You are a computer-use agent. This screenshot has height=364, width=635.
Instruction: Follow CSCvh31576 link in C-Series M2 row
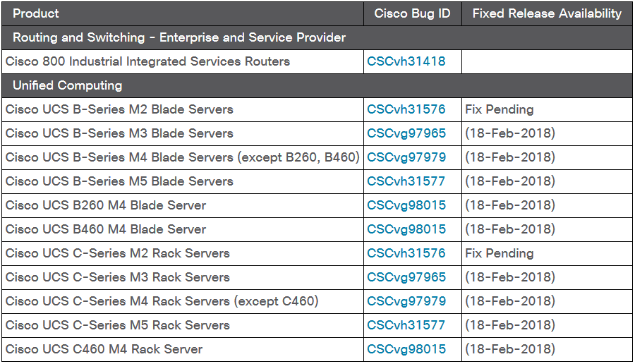(406, 253)
